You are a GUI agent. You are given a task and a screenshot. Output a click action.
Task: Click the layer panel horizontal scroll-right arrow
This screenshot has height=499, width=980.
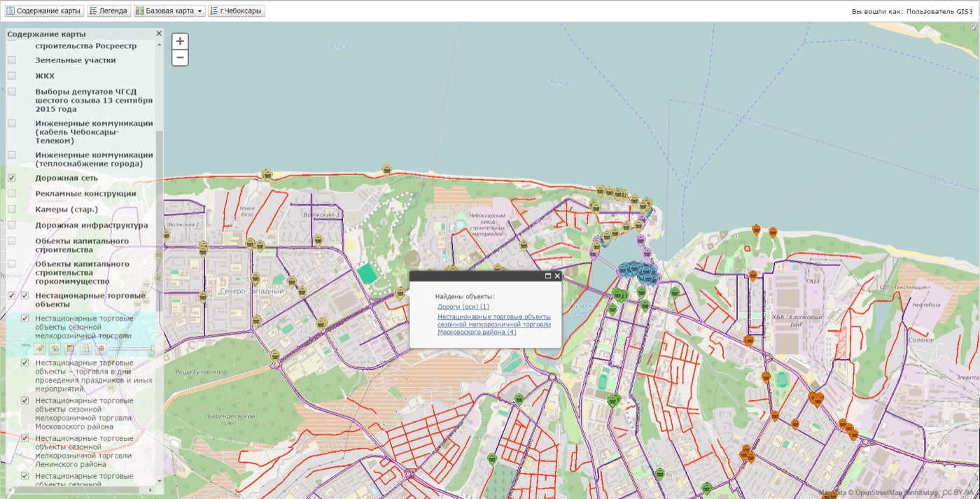(x=151, y=489)
